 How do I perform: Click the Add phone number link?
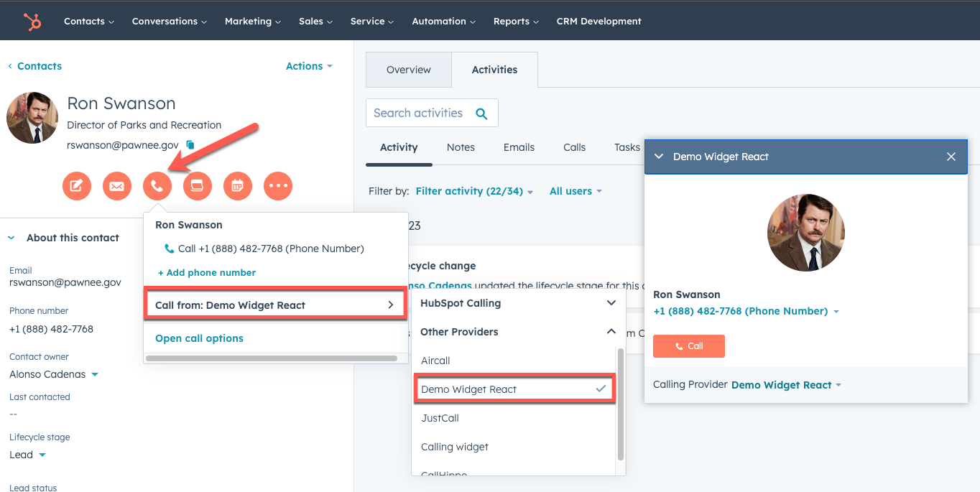click(x=207, y=273)
